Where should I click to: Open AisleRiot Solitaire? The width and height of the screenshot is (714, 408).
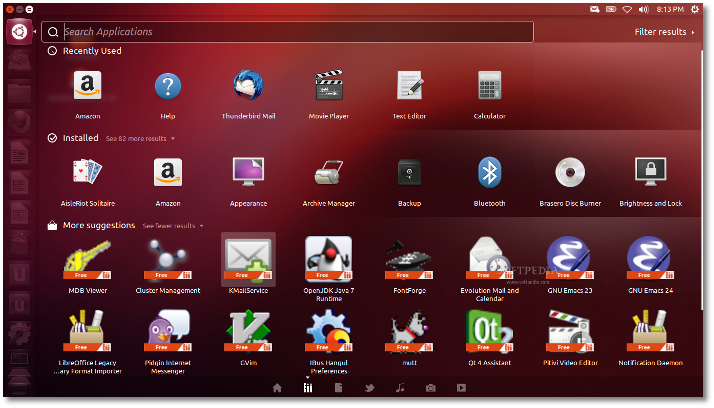pyautogui.click(x=87, y=172)
